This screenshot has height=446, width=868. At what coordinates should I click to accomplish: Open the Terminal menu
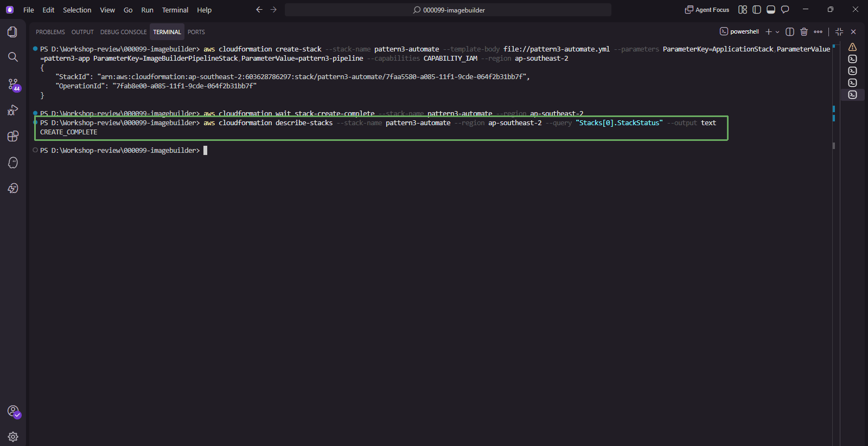coord(175,10)
